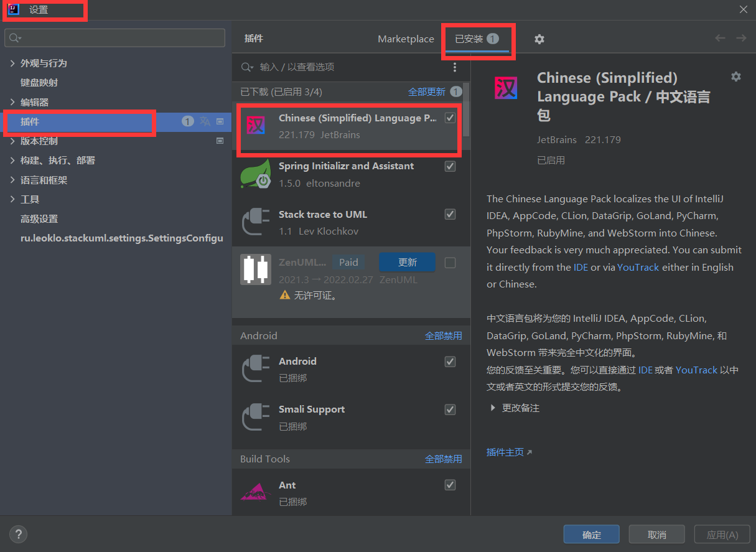This screenshot has height=552, width=756.
Task: Click the IDE link in English description
Action: (x=581, y=267)
